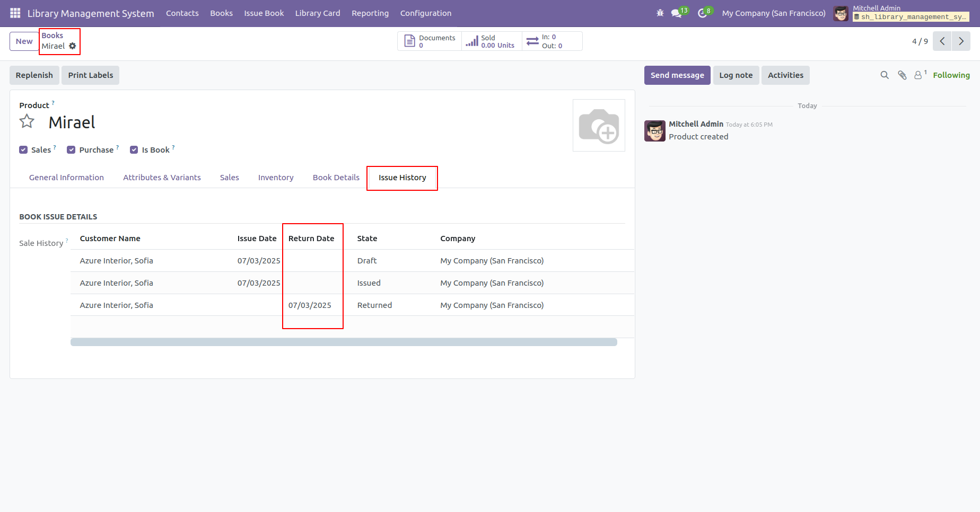Open the Configuration menu

point(426,13)
